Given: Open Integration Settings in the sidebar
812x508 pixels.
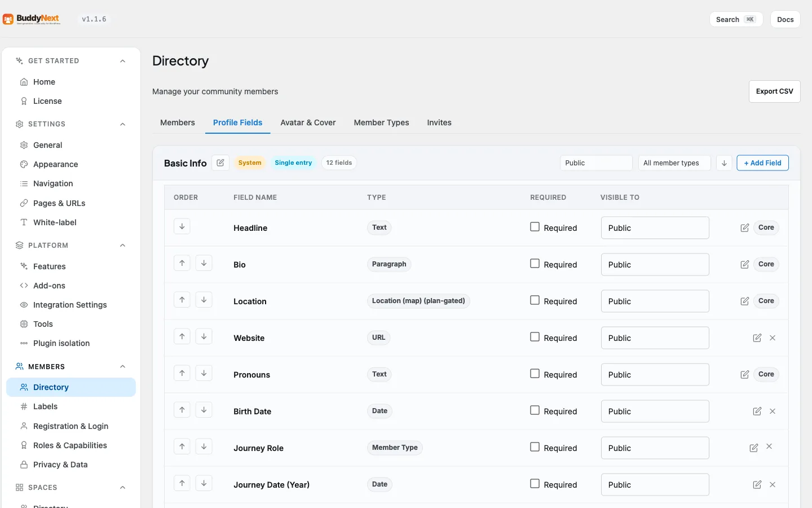Looking at the screenshot, I should [x=71, y=305].
